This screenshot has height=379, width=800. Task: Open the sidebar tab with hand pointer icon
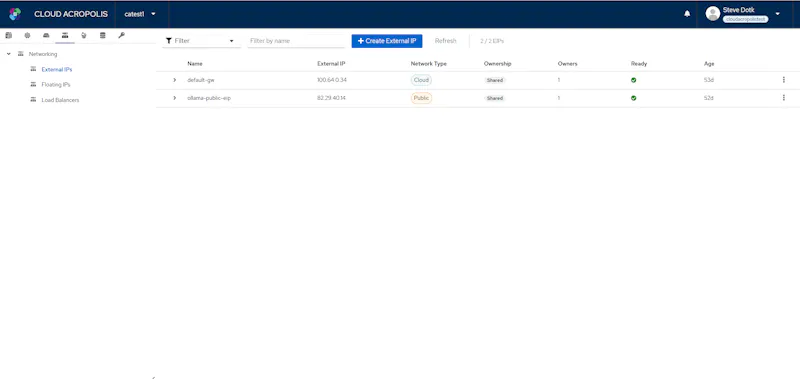pos(84,35)
